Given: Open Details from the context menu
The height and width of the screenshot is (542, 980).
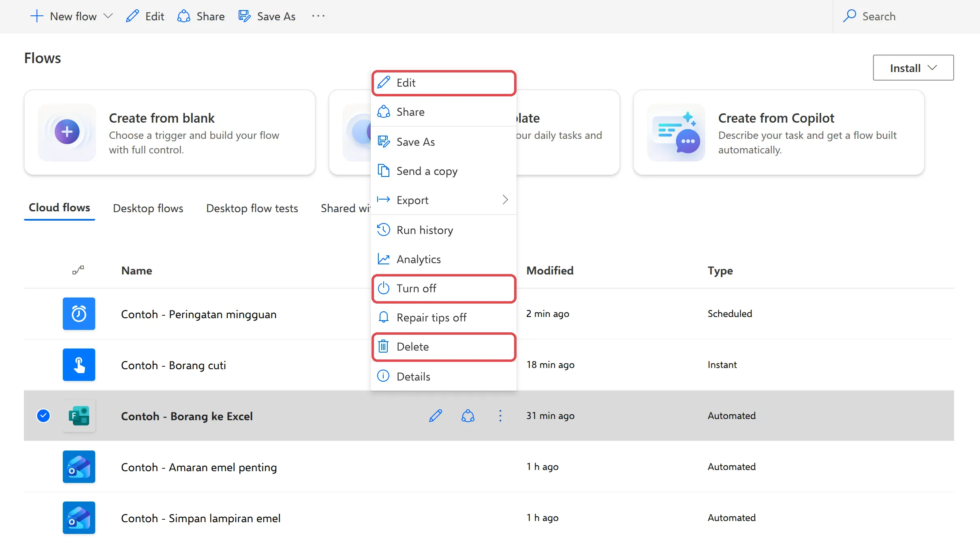Looking at the screenshot, I should [x=444, y=377].
